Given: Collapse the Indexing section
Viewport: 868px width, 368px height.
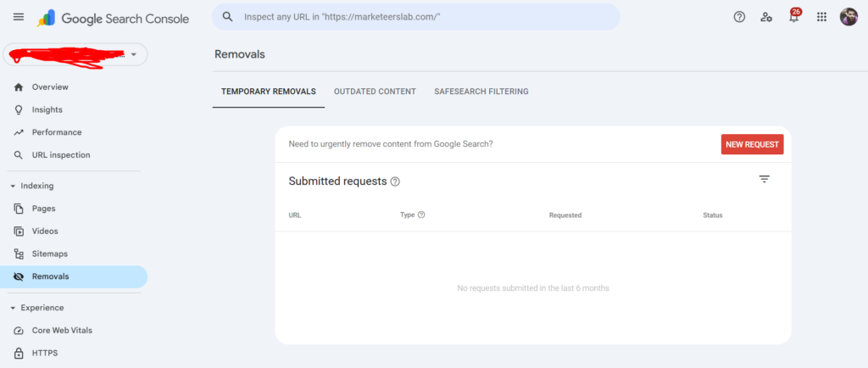Looking at the screenshot, I should coord(13,186).
